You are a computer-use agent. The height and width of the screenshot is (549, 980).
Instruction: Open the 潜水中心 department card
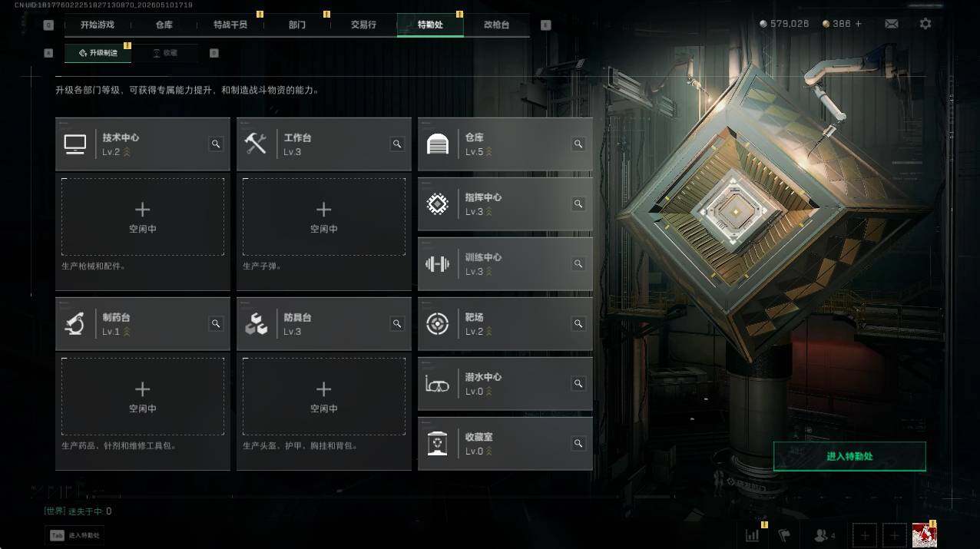pyautogui.click(x=505, y=383)
